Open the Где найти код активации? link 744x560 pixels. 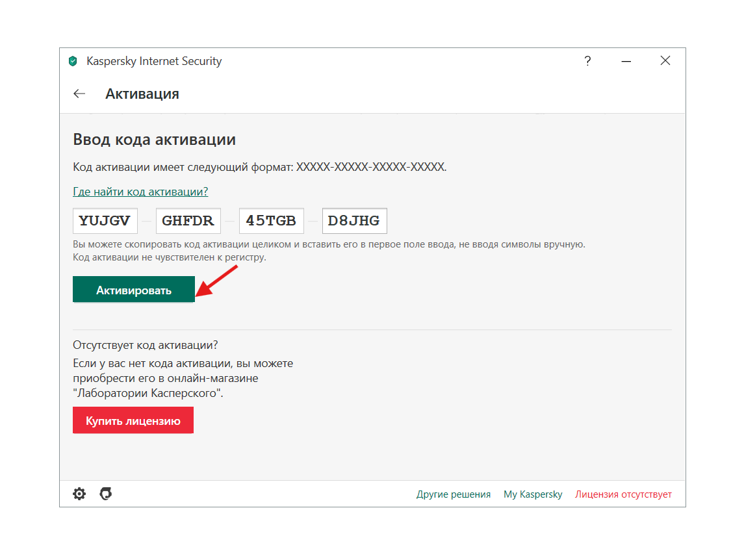pos(140,192)
